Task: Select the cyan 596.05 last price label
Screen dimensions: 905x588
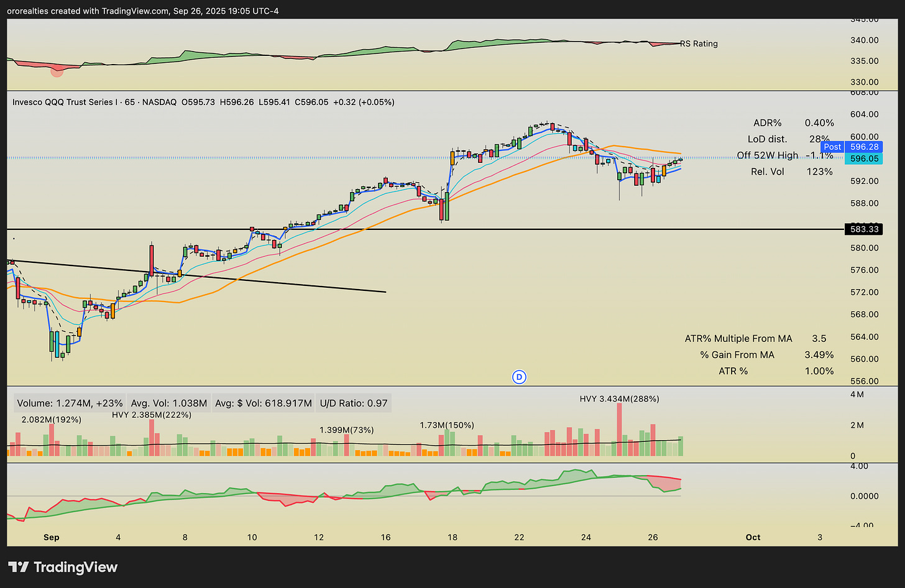Action: click(864, 158)
